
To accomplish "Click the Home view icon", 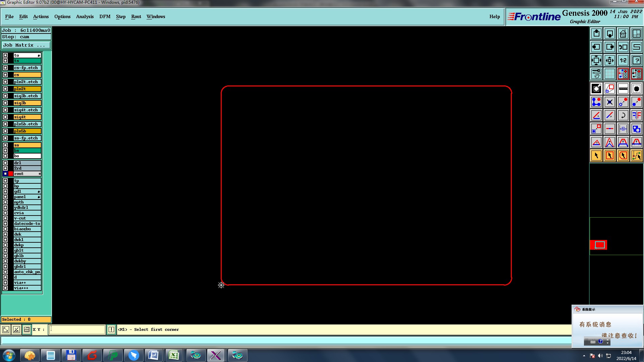I will coord(623,34).
